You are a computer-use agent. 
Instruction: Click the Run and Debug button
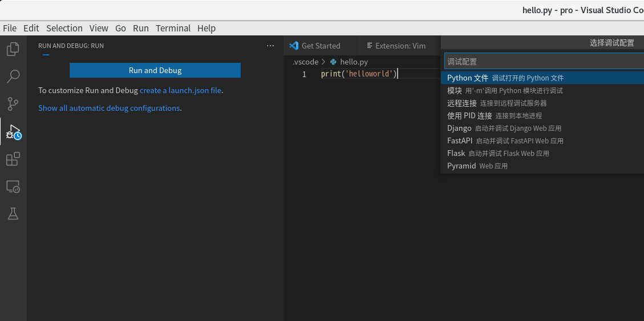pyautogui.click(x=155, y=70)
